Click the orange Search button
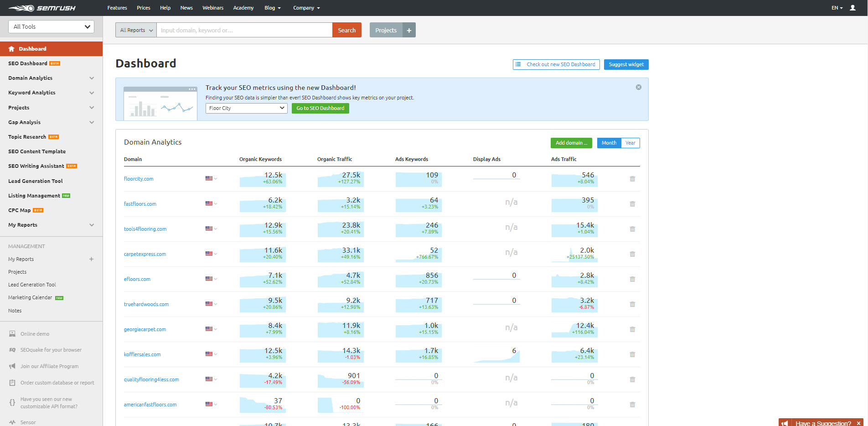Screen dimensions: 868x426 point(347,30)
